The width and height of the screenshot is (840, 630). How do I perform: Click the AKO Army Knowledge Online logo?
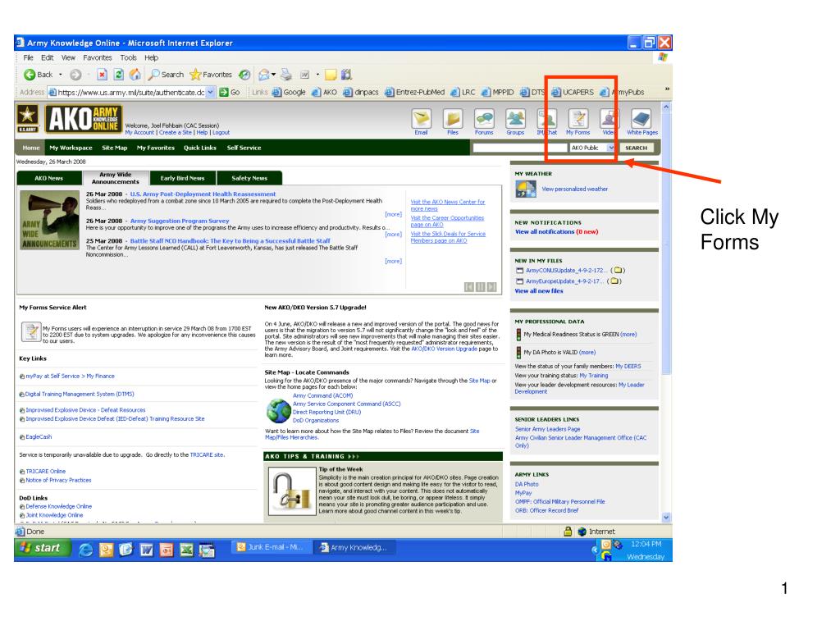84,119
